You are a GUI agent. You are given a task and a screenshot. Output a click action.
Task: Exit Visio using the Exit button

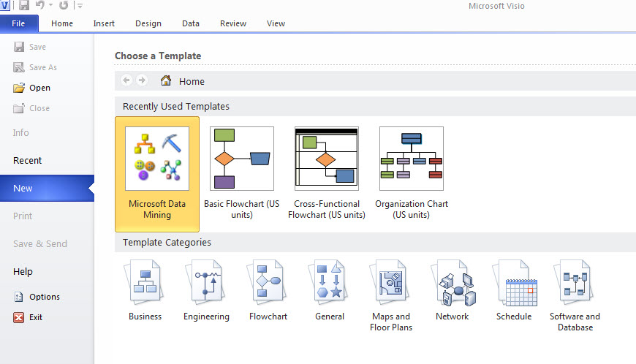[36, 317]
